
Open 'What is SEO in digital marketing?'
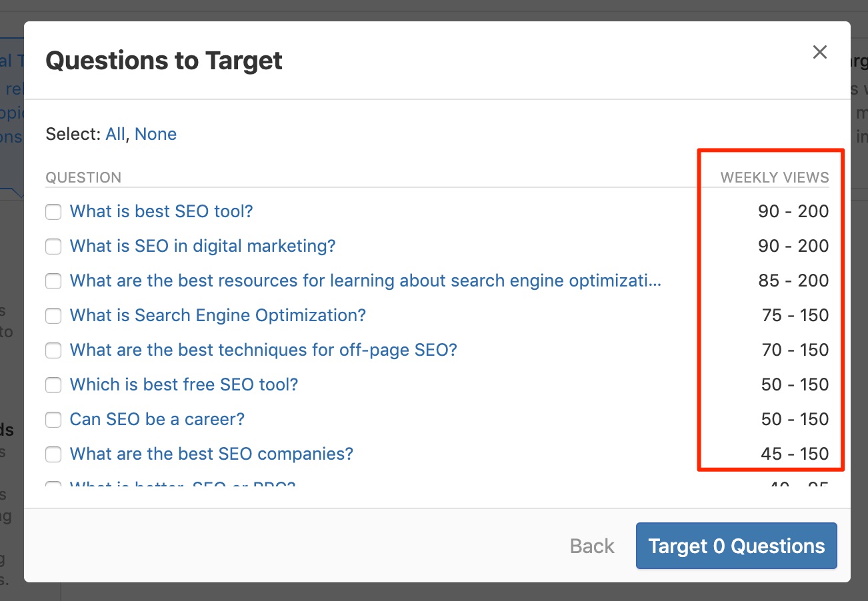[202, 246]
